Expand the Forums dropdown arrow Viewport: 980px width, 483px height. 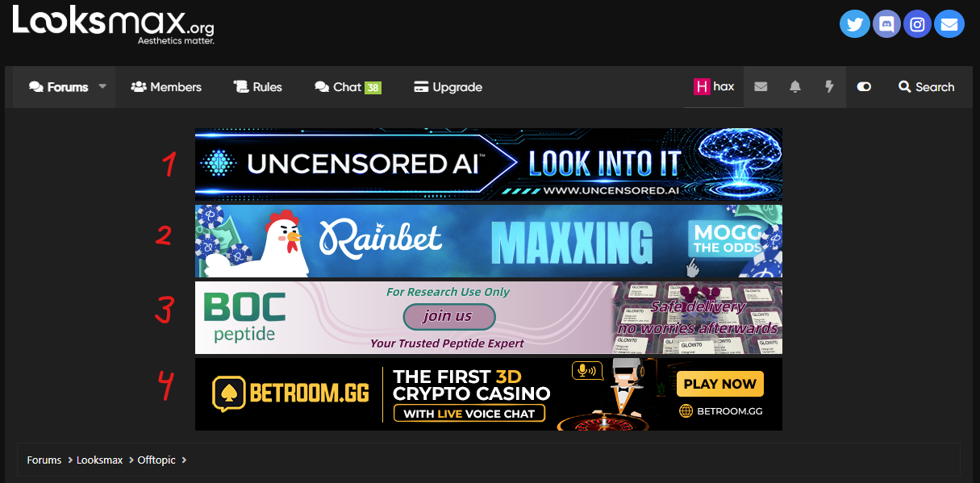(x=102, y=86)
